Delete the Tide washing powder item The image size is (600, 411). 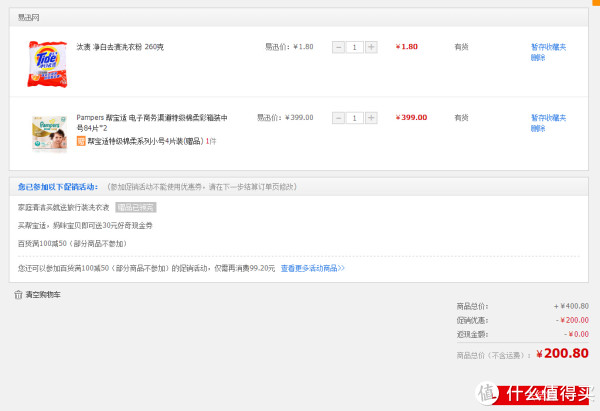pyautogui.click(x=538, y=57)
